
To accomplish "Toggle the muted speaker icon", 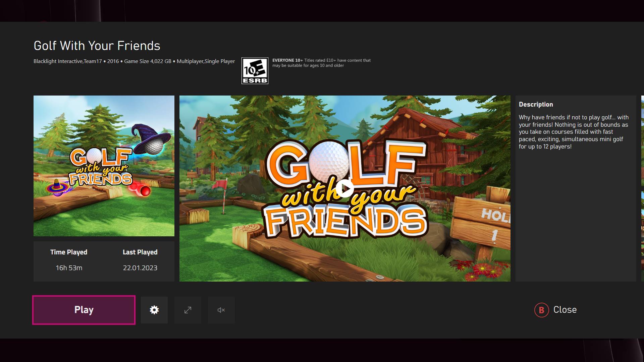I will pos(221,310).
